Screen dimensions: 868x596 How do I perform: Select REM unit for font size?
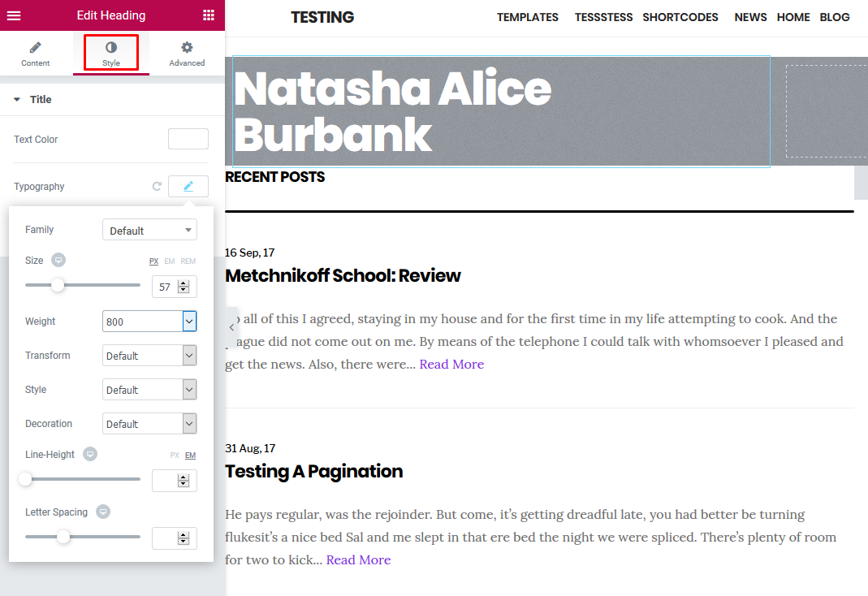tap(188, 261)
